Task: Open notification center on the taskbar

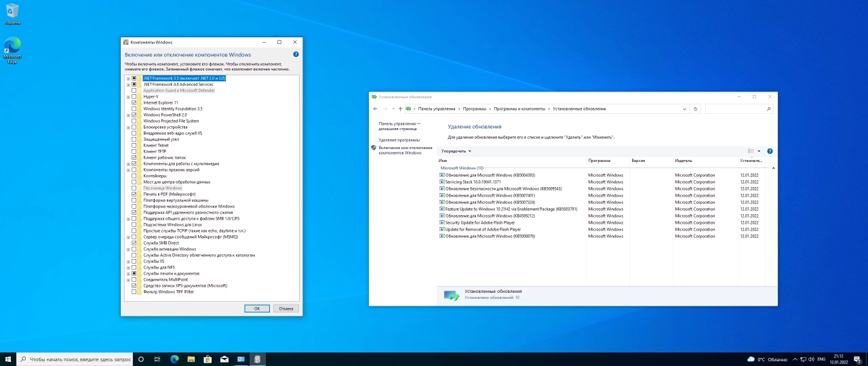Action: click(859, 359)
